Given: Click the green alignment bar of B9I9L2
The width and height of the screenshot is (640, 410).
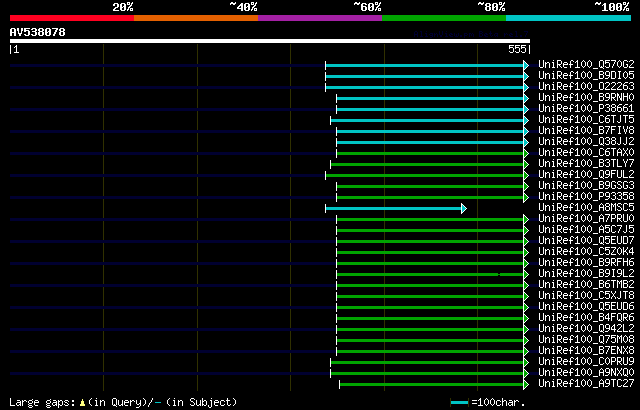Looking at the screenshot, I should [x=433, y=275].
